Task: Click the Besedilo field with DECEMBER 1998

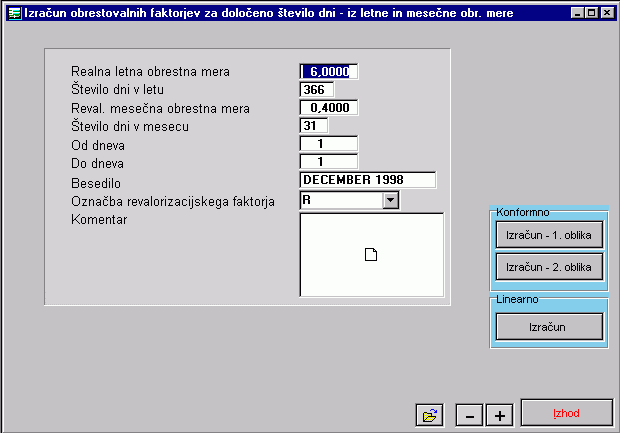Action: 368,180
